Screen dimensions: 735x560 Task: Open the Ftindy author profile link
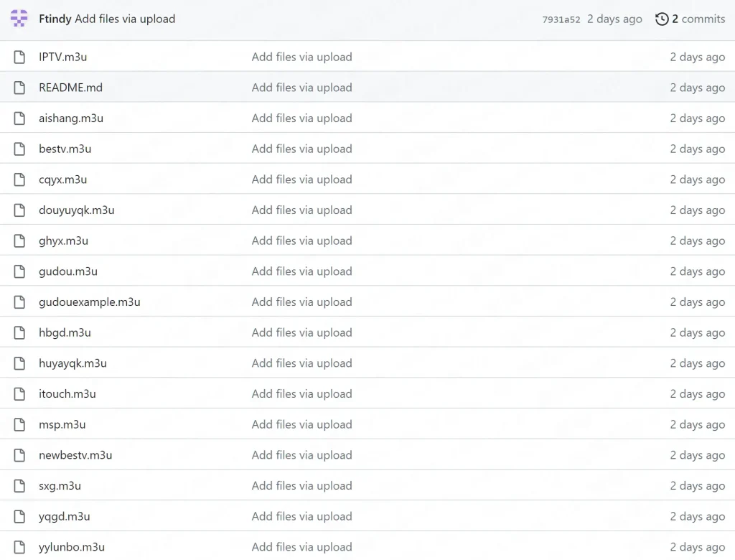coord(55,19)
